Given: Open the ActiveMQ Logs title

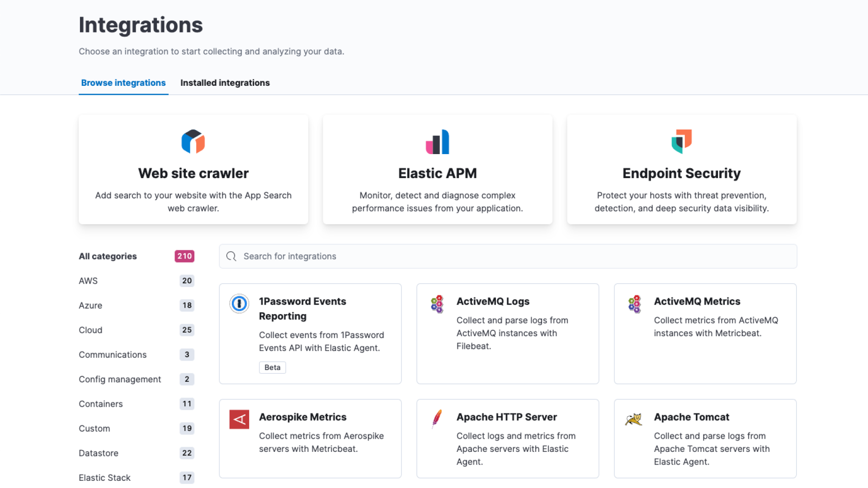Looking at the screenshot, I should tap(493, 301).
